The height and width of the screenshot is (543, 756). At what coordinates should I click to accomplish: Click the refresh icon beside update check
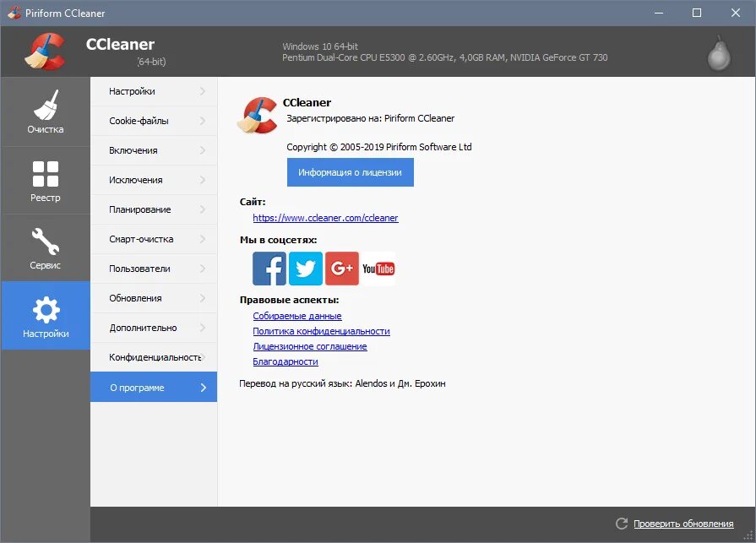[622, 524]
